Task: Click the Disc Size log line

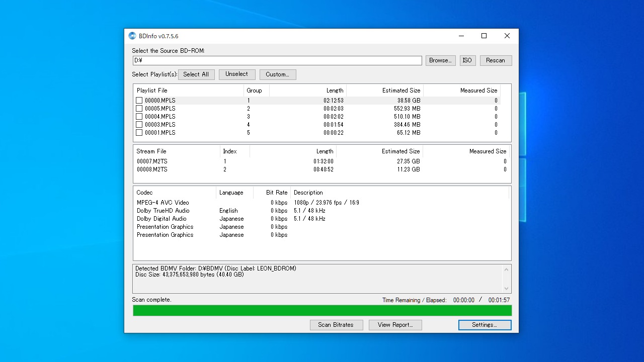Action: click(x=190, y=275)
